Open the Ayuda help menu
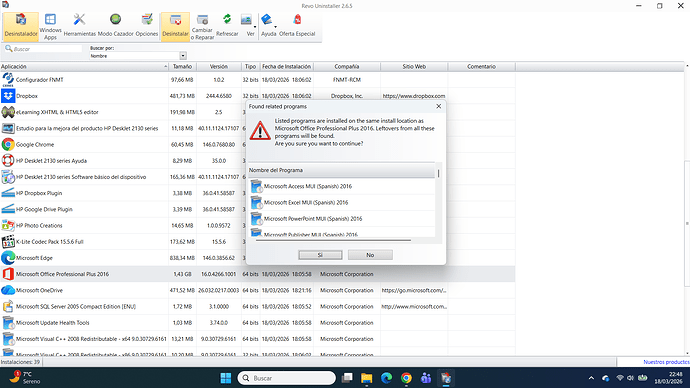The height and width of the screenshot is (388, 690). tap(268, 27)
